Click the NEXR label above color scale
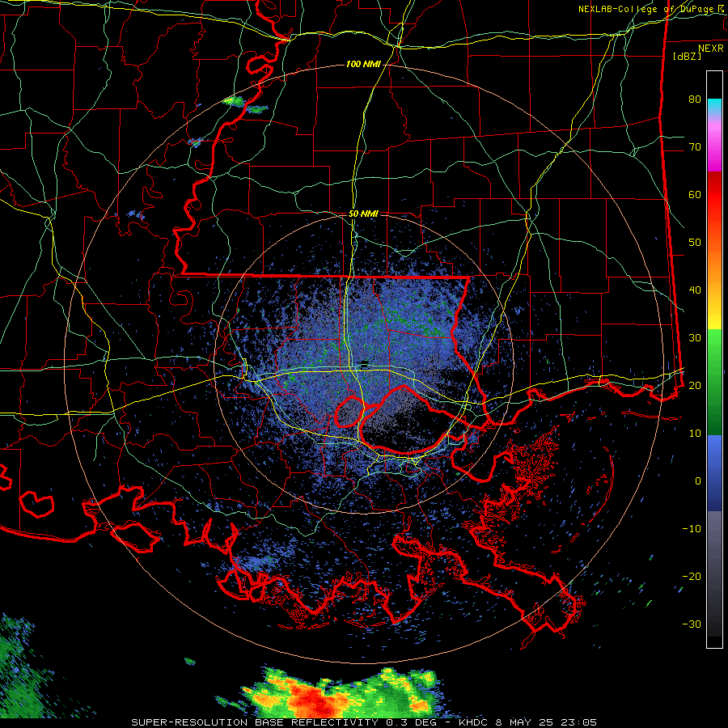728x728 pixels. (710, 49)
